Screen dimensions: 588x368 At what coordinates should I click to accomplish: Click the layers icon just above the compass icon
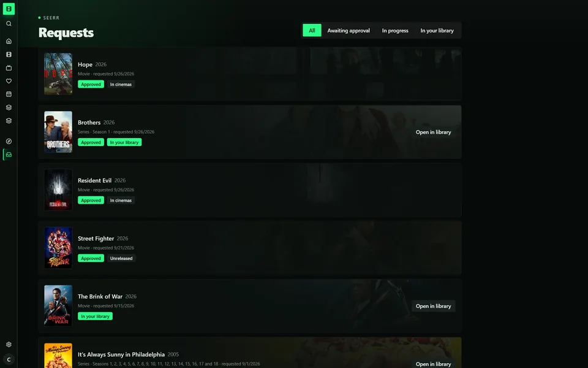(9, 121)
